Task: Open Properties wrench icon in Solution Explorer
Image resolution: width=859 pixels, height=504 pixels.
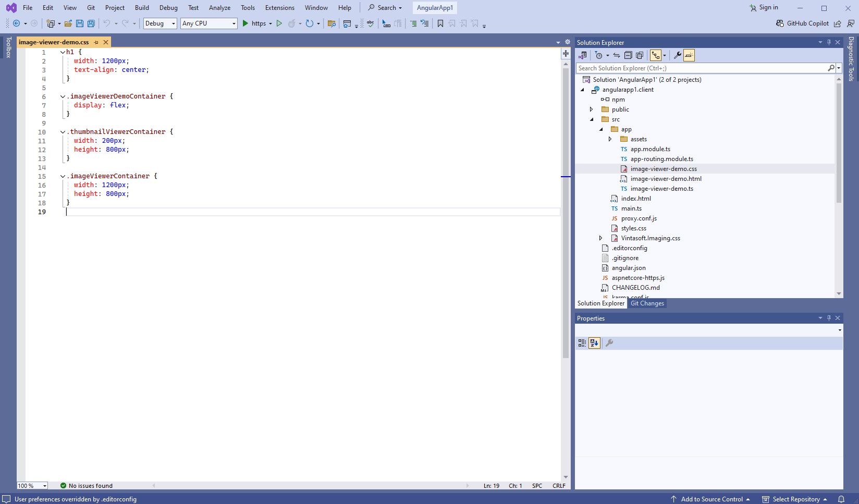Action: pyautogui.click(x=677, y=55)
